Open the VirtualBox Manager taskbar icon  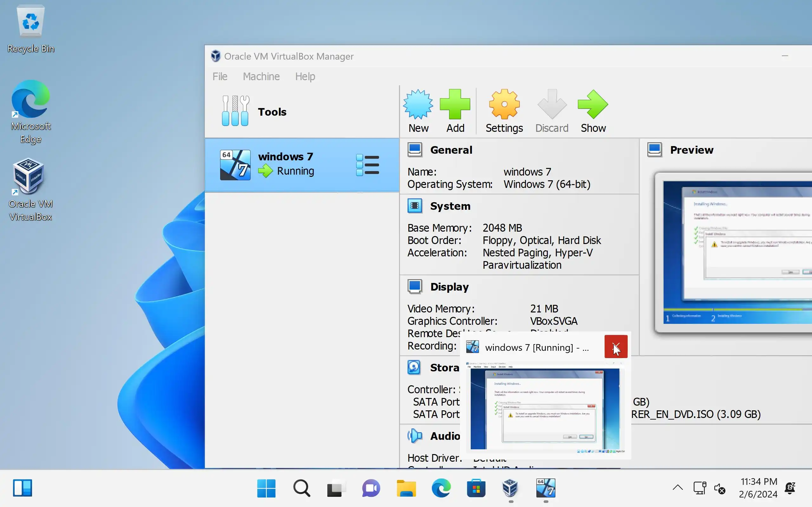click(510, 488)
